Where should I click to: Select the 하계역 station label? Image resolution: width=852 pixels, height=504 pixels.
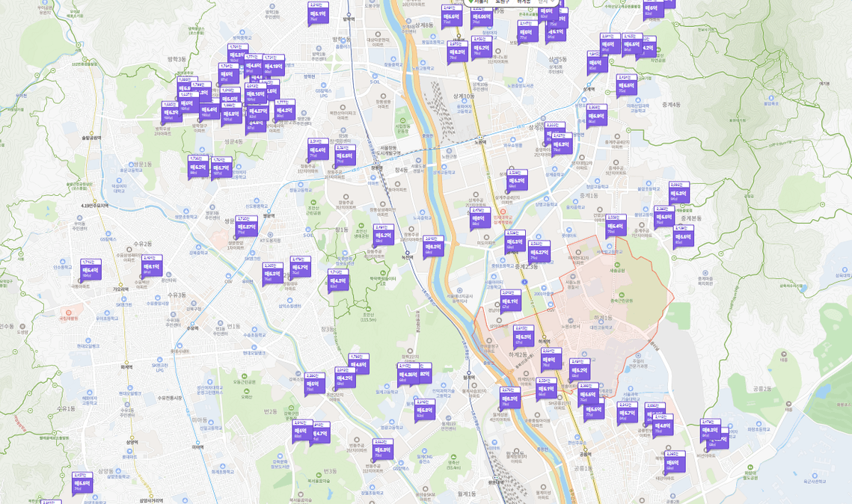coord(544,342)
